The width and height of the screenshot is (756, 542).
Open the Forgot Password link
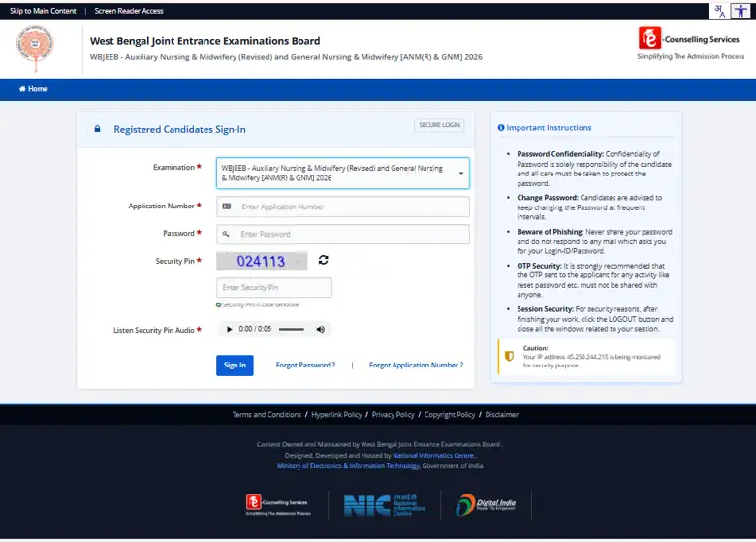tap(305, 365)
